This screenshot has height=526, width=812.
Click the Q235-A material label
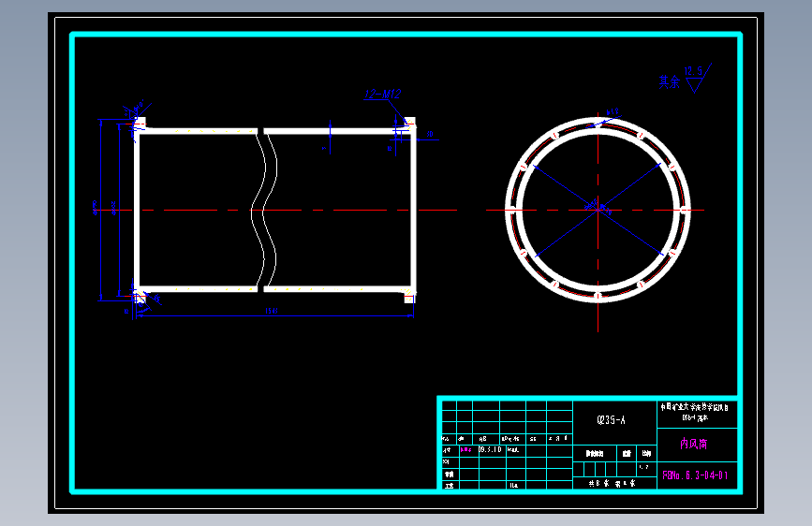[x=611, y=420]
